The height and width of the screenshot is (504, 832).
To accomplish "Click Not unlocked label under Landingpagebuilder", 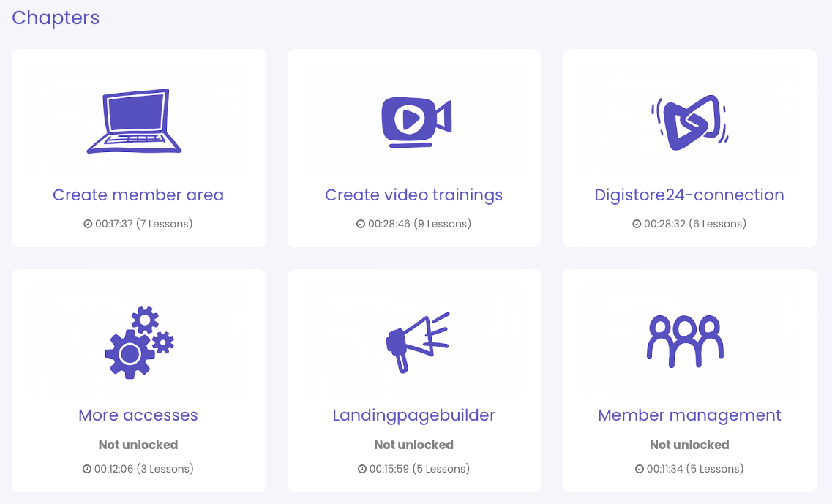I will point(413,445).
